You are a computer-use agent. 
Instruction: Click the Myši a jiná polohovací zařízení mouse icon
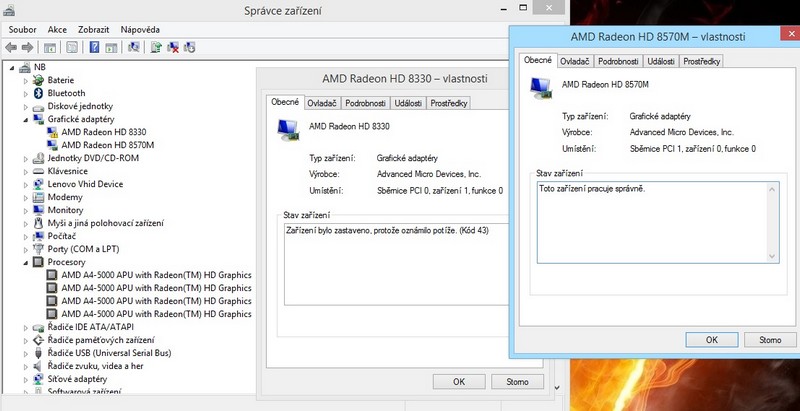(x=38, y=223)
